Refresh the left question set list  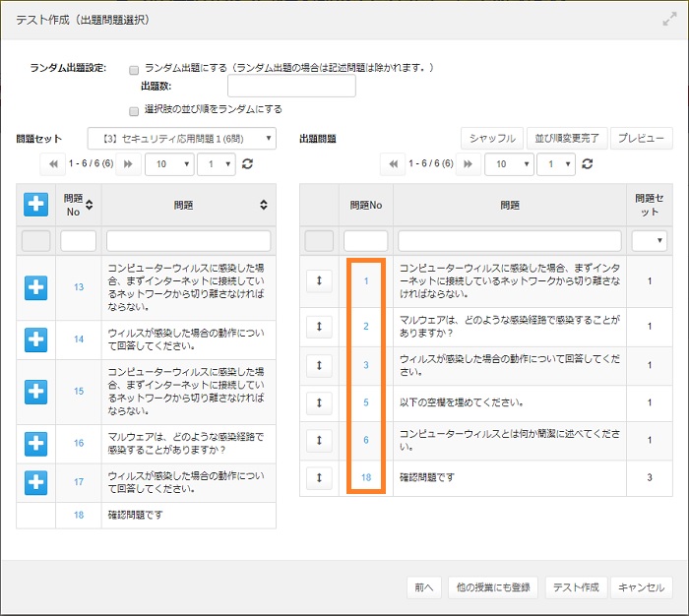point(248,164)
